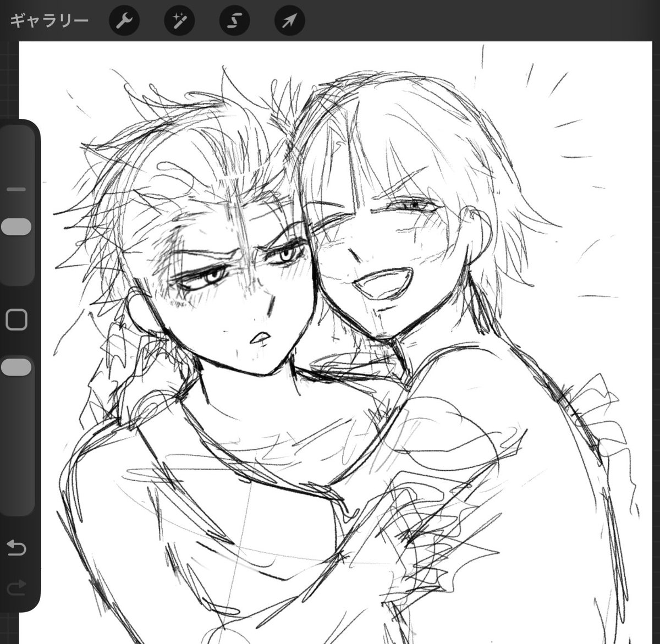Return to the ギャラリー (Gallery) view
Screen dimensions: 660x644
point(49,21)
